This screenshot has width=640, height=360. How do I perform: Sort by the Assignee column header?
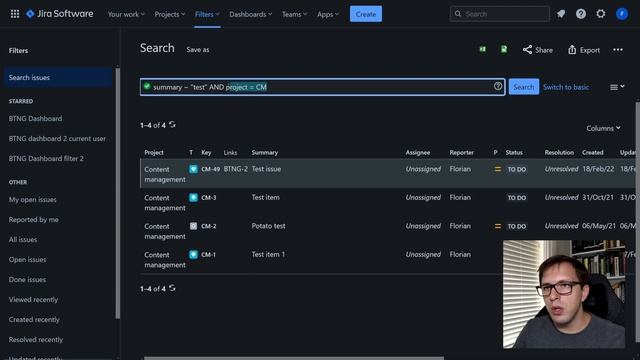click(x=418, y=153)
